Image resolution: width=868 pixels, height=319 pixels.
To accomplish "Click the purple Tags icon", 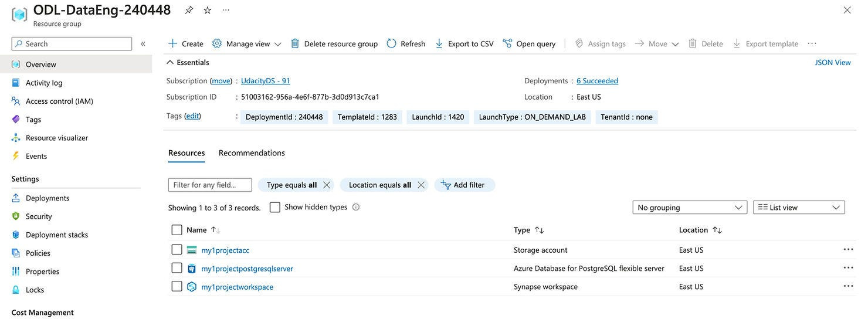I will tap(16, 119).
